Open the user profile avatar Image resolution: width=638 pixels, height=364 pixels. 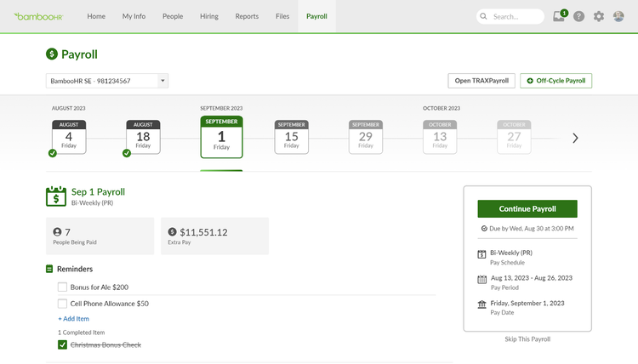tap(618, 16)
